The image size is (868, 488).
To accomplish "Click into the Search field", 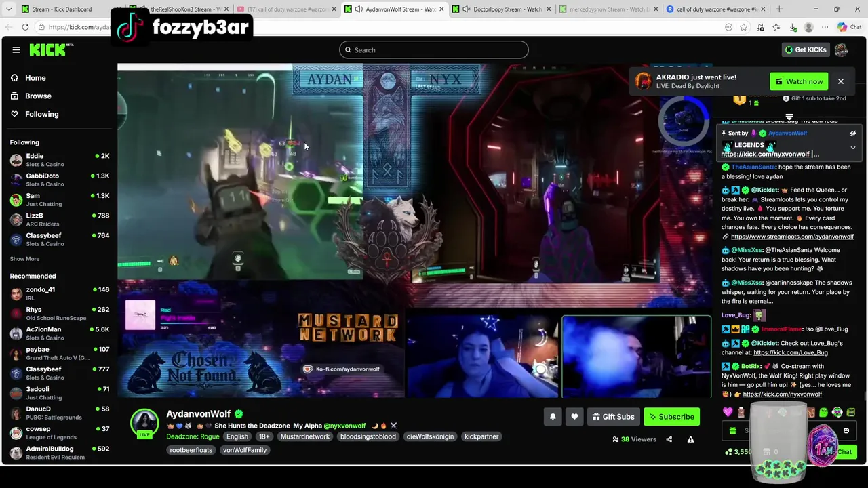I will click(434, 49).
